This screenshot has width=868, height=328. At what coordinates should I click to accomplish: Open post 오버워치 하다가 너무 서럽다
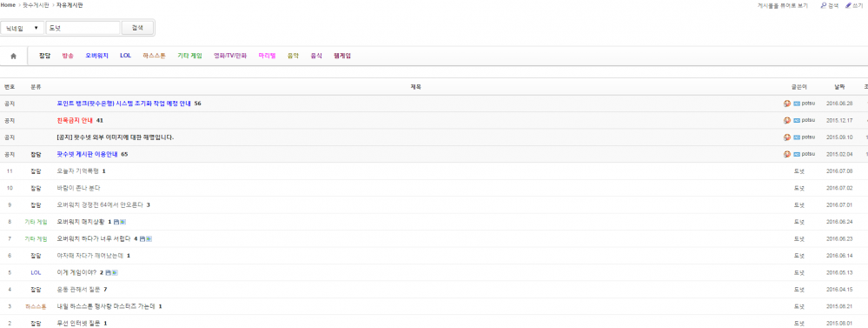(94, 238)
